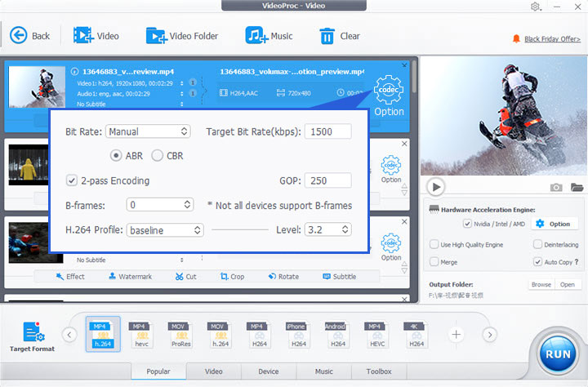Expand Video1 track selector arrows
This screenshot has height=387, width=588.
point(182,83)
